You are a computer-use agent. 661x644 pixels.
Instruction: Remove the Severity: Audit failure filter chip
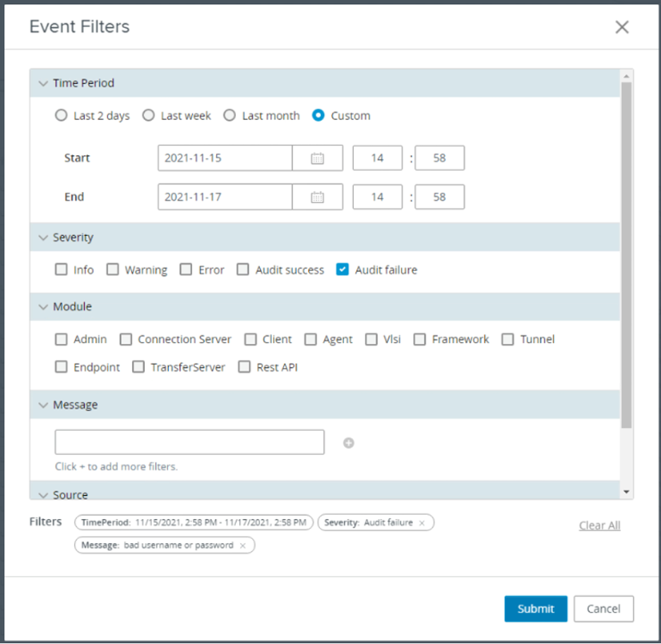click(422, 523)
